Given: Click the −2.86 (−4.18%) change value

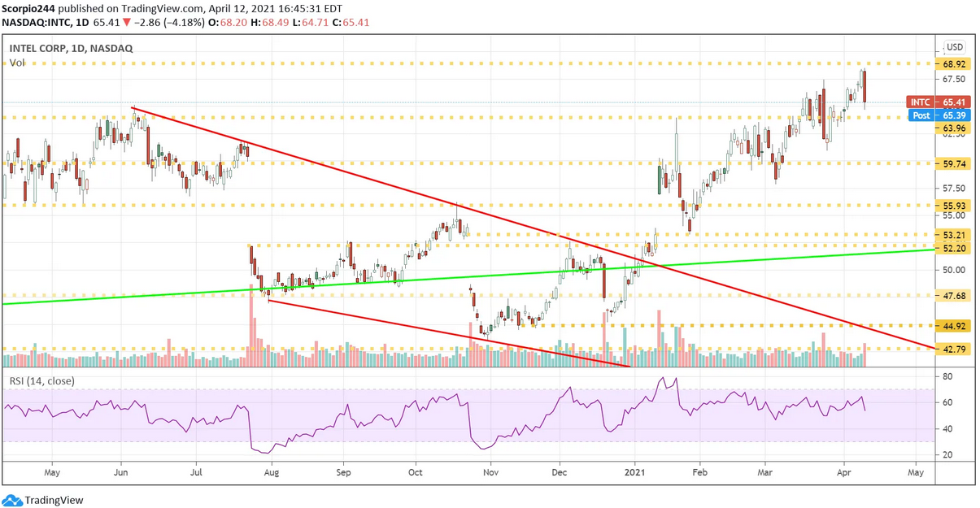Looking at the screenshot, I should click(168, 23).
